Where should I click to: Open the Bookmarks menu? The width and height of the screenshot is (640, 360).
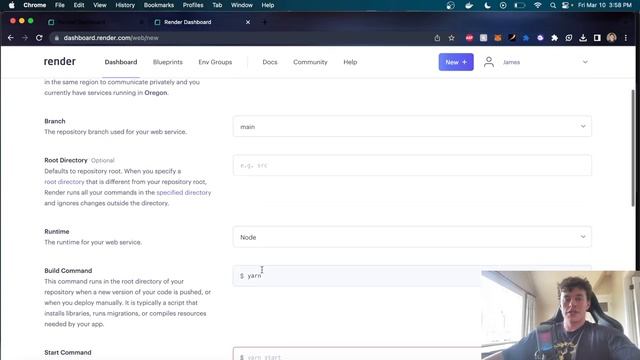pyautogui.click(x=159, y=5)
